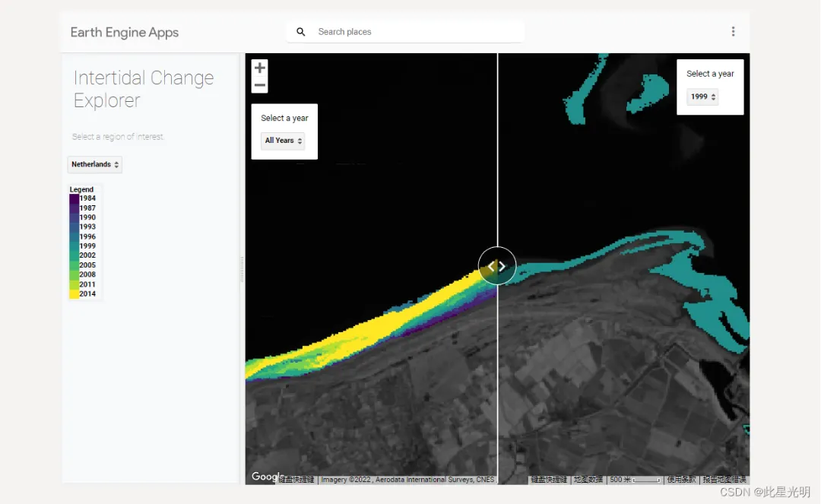
Task: Click the 1984 legend color swatch
Action: point(74,199)
